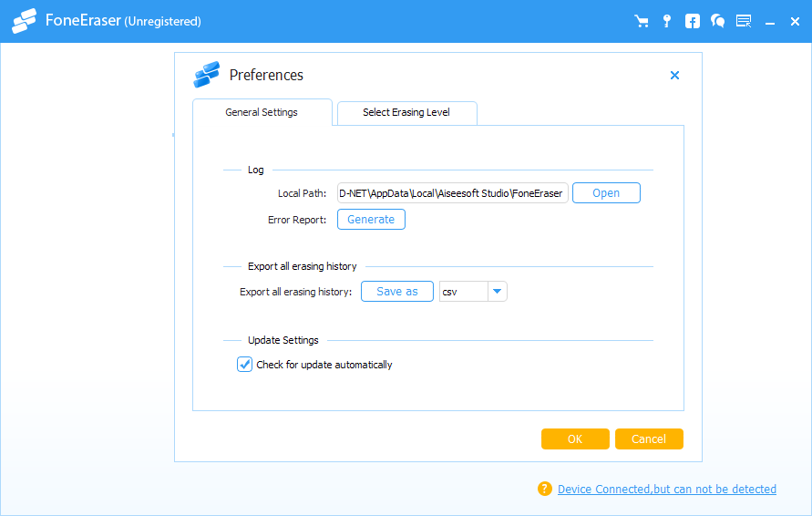The image size is (812, 516).
Task: Confirm preferences with OK
Action: [x=575, y=439]
